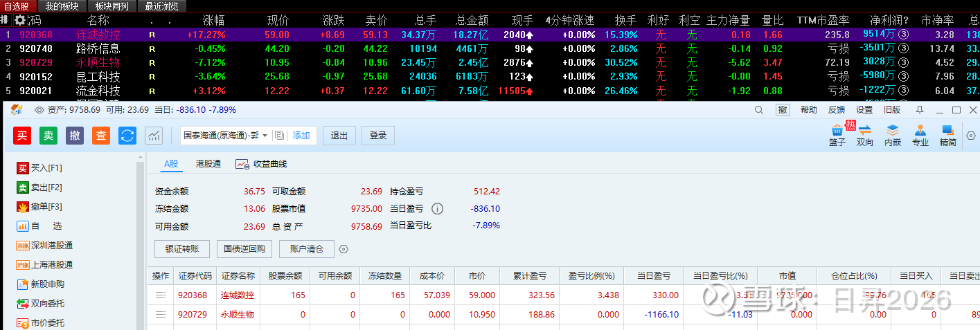Switch to the 港股通 tab

(208, 164)
